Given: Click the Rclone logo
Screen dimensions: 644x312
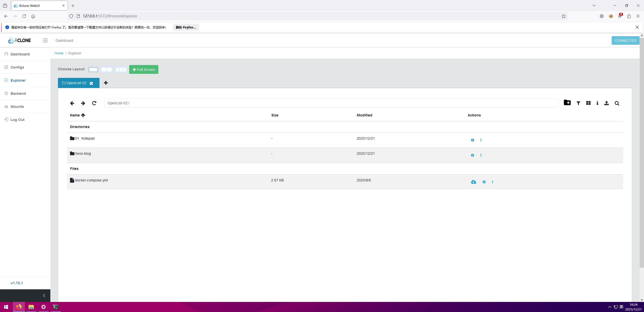Looking at the screenshot, I should (19, 40).
